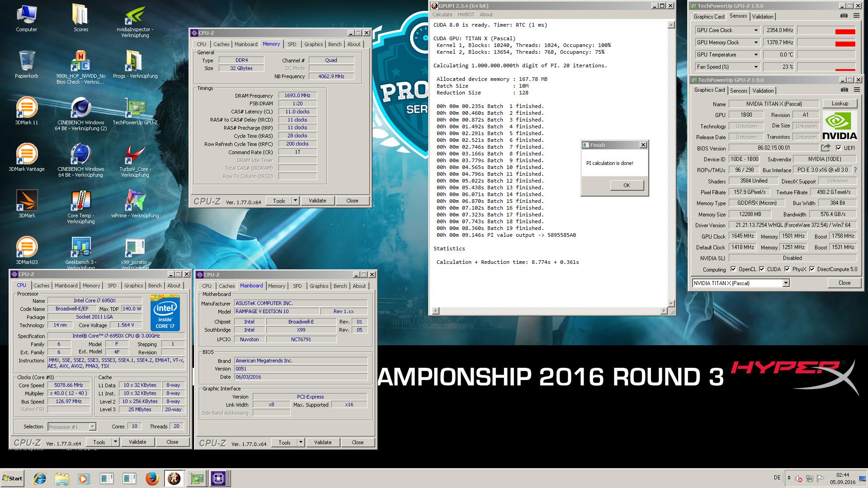
Task: Open Bench tab in CPU-Z Mainboard window
Action: (x=340, y=286)
